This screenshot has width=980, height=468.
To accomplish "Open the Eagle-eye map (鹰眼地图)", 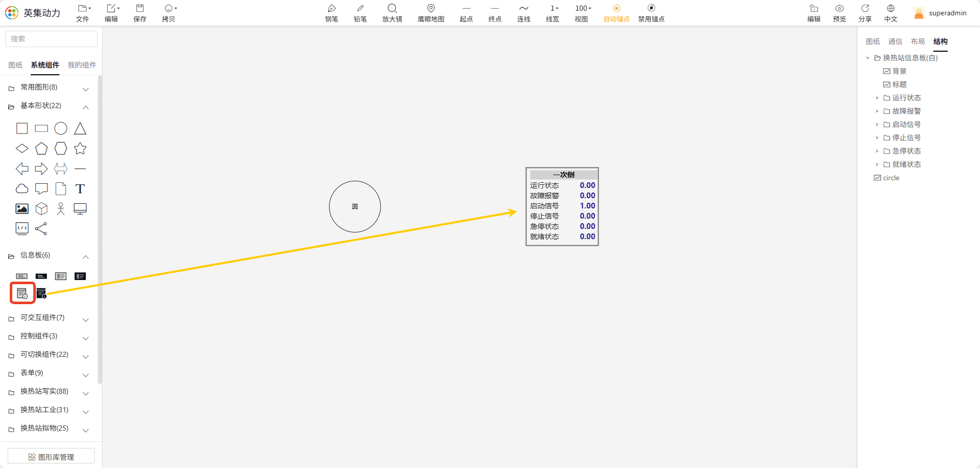I will [431, 13].
